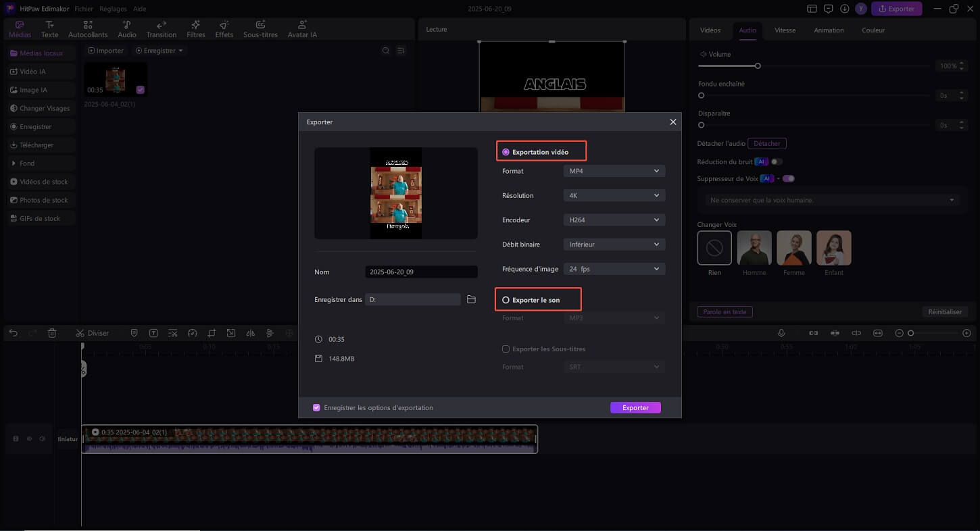This screenshot has height=531, width=980.
Task: Click the feedback message icon in title bar
Action: (x=829, y=9)
